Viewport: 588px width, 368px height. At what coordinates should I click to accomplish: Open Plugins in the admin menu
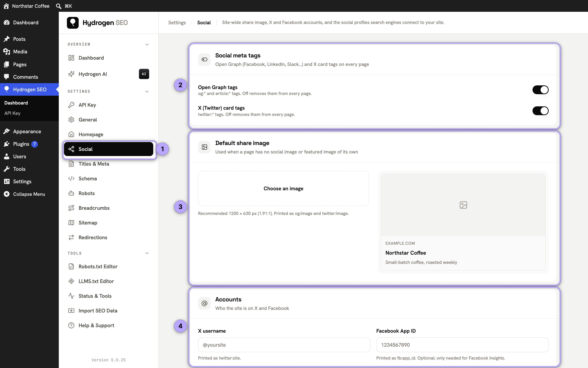29,144
